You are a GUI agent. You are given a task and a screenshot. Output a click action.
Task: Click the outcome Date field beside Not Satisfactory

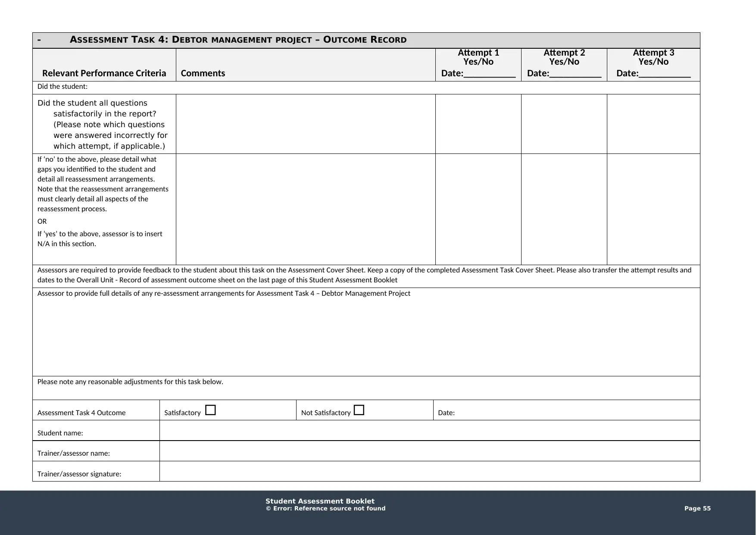[x=566, y=410]
